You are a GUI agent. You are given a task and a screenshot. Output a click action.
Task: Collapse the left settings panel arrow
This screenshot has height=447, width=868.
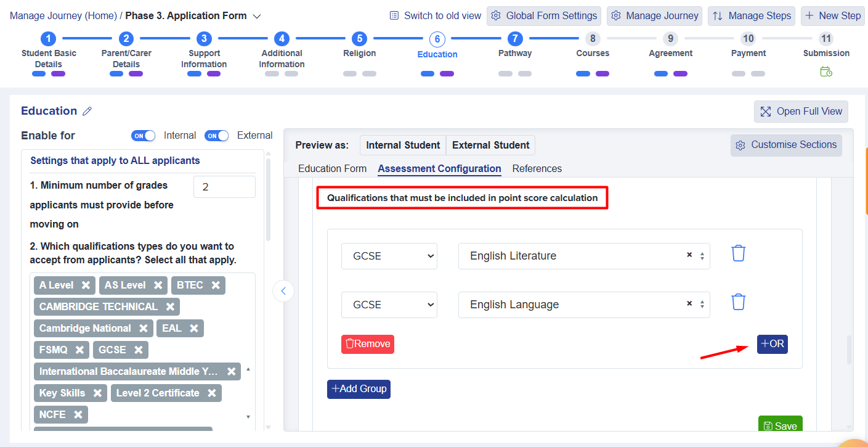click(x=283, y=291)
